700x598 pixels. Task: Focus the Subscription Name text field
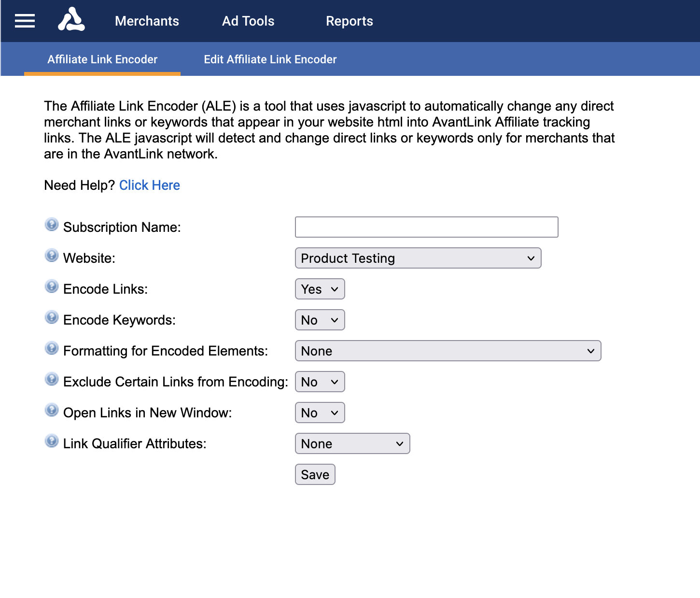point(427,227)
